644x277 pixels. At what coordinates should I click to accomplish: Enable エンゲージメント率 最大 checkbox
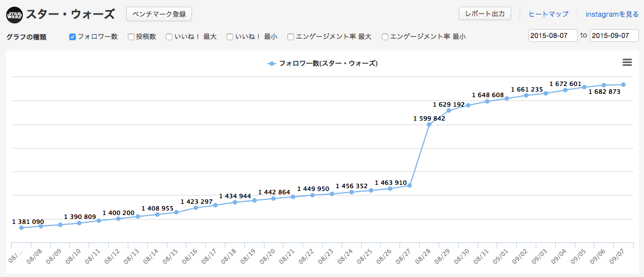291,37
